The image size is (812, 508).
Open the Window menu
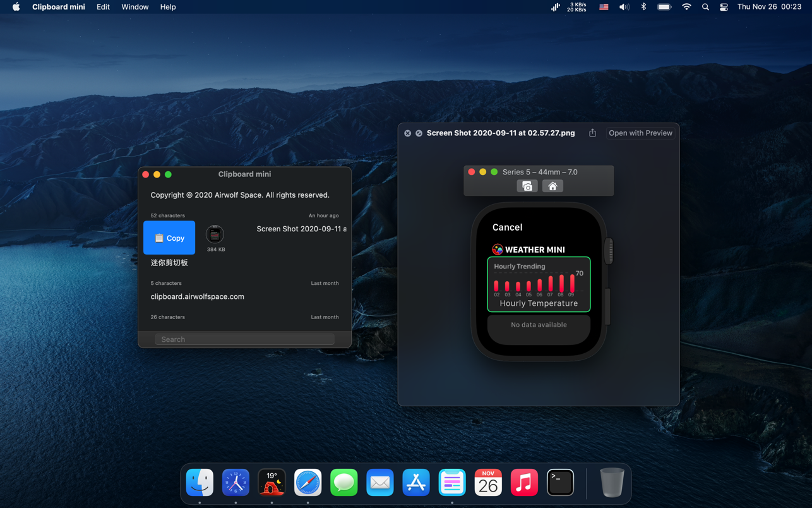pos(134,7)
